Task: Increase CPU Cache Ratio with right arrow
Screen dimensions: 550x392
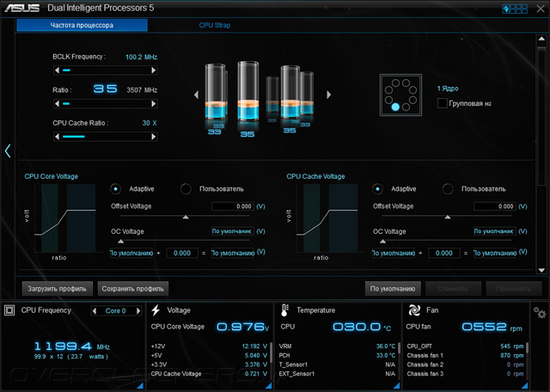Action: [153, 137]
